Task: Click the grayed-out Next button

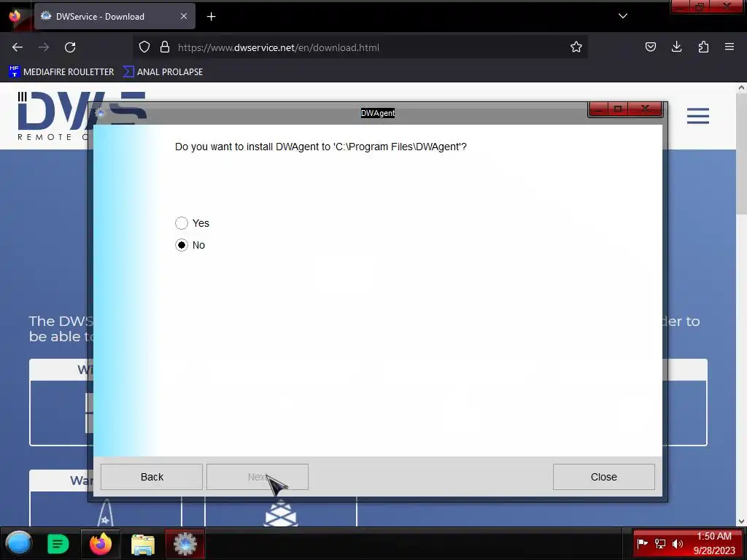Action: tap(258, 477)
